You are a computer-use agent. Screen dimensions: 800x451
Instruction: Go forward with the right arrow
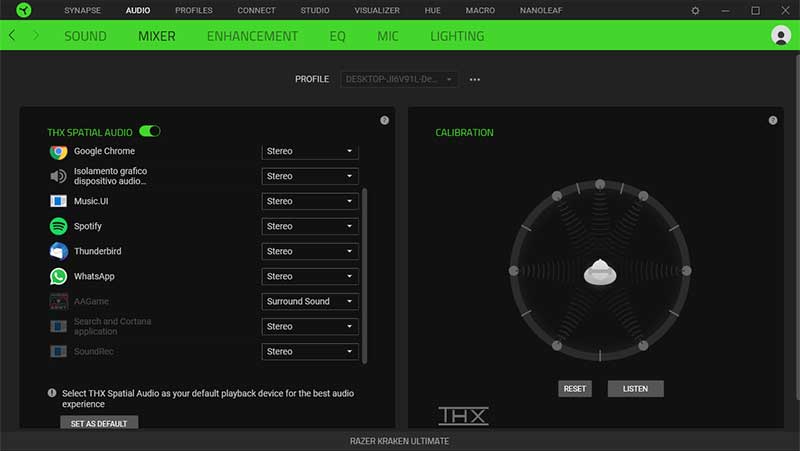click(x=36, y=35)
